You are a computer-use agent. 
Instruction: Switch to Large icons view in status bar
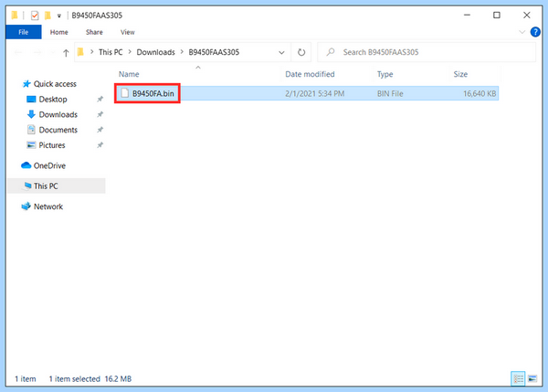(532, 378)
